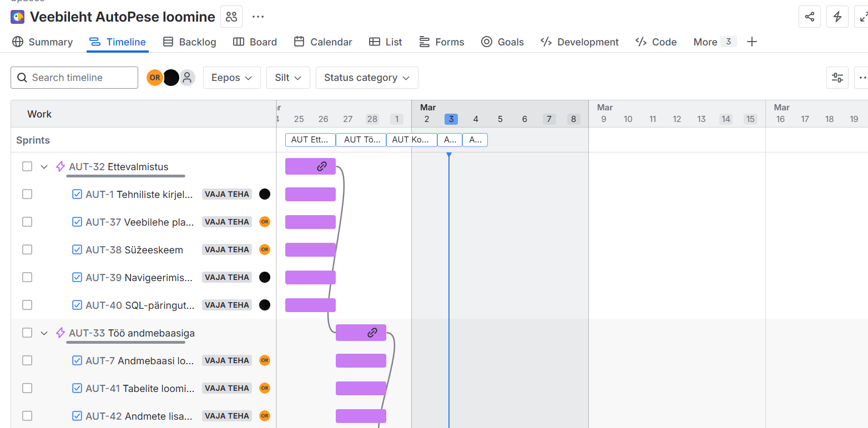
Task: Tick the checkbox for AUT-32 Ettevalmistus
Action: [x=27, y=166]
